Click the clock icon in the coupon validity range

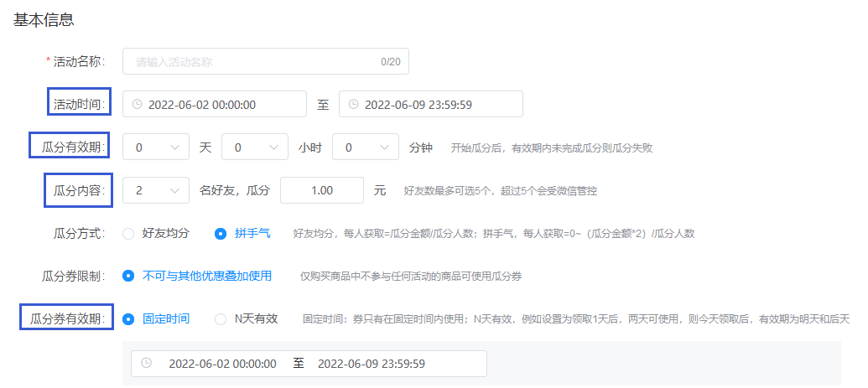[x=147, y=364]
